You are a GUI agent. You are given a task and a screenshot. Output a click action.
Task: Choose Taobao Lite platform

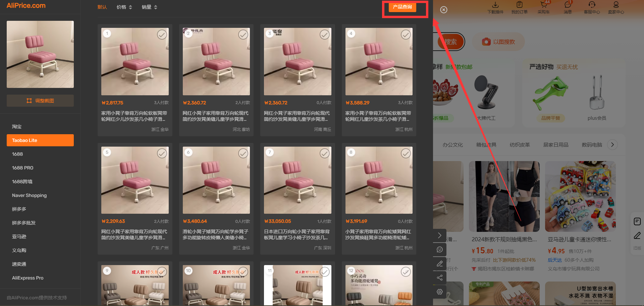click(x=40, y=140)
